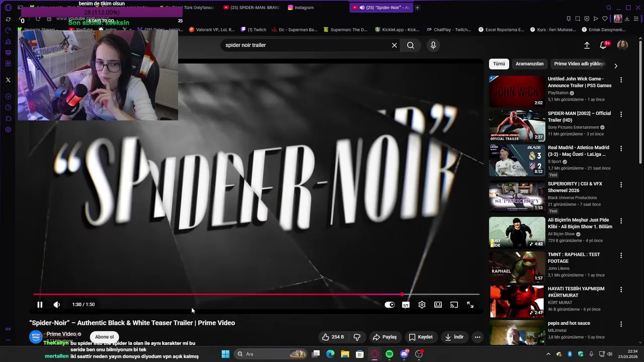
Task: Open Valorant VP, LoL R... bookmark
Action: tap(211, 30)
